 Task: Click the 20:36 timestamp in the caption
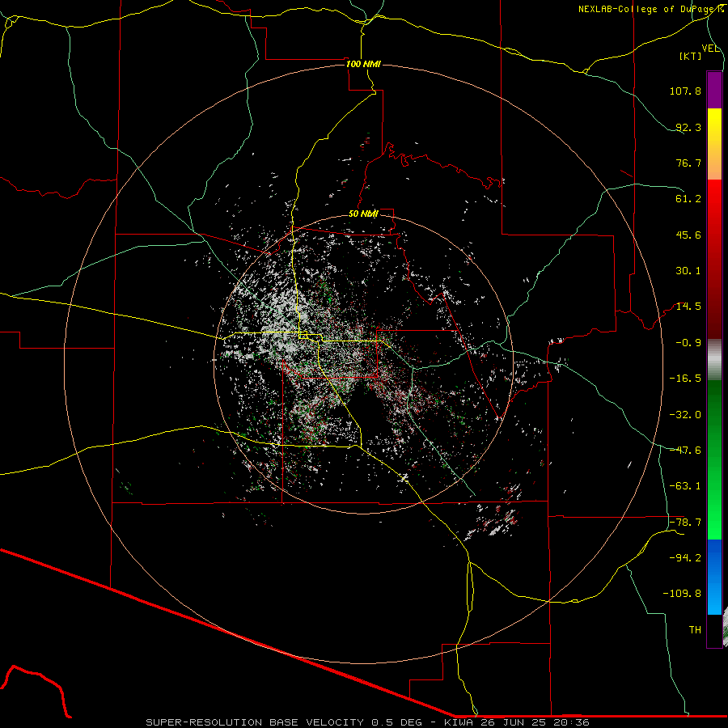coord(572,722)
